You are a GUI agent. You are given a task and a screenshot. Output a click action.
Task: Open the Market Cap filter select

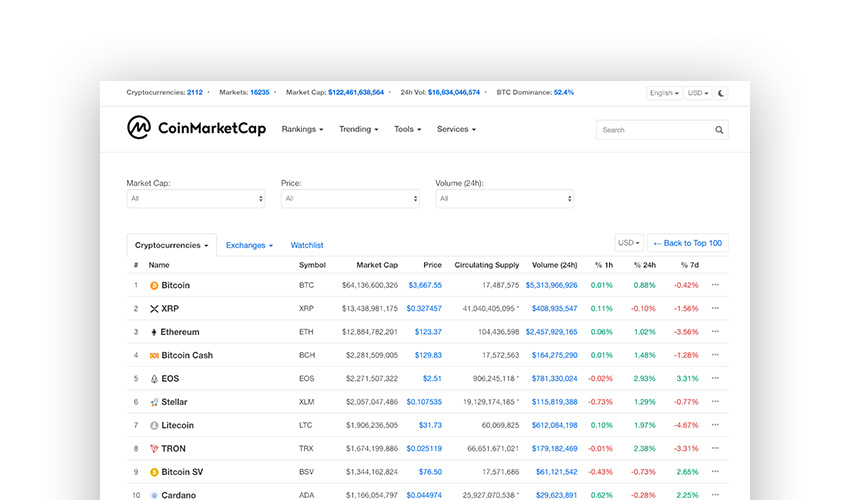(x=196, y=198)
